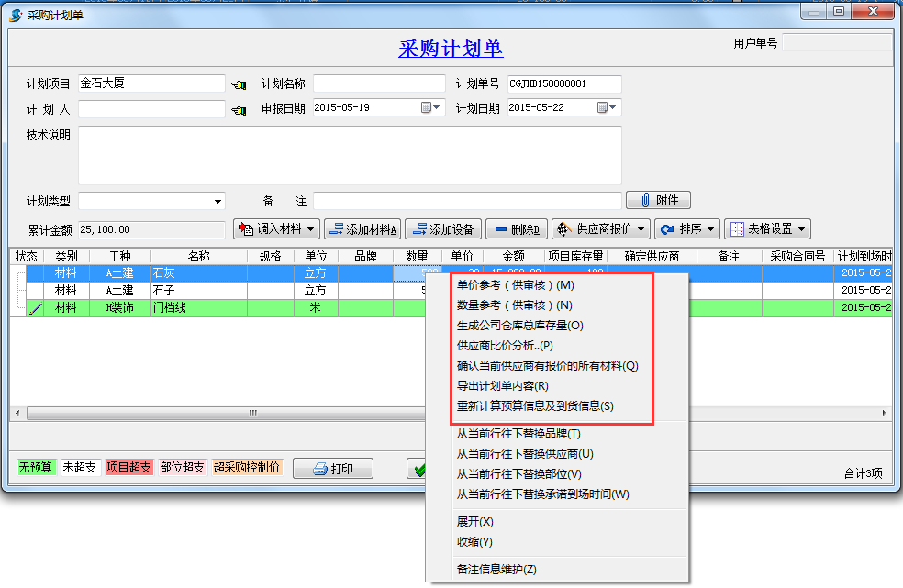Click 添加设备 toolbar button
Image resolution: width=903 pixels, height=588 pixels.
tap(442, 228)
